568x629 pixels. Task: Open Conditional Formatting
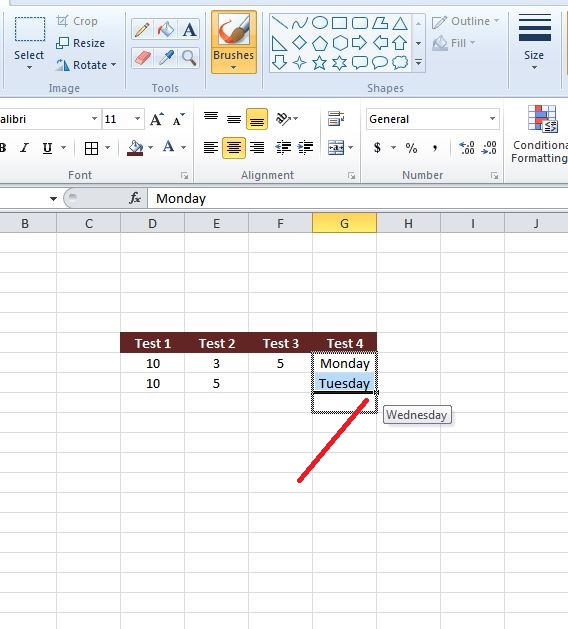tap(540, 134)
